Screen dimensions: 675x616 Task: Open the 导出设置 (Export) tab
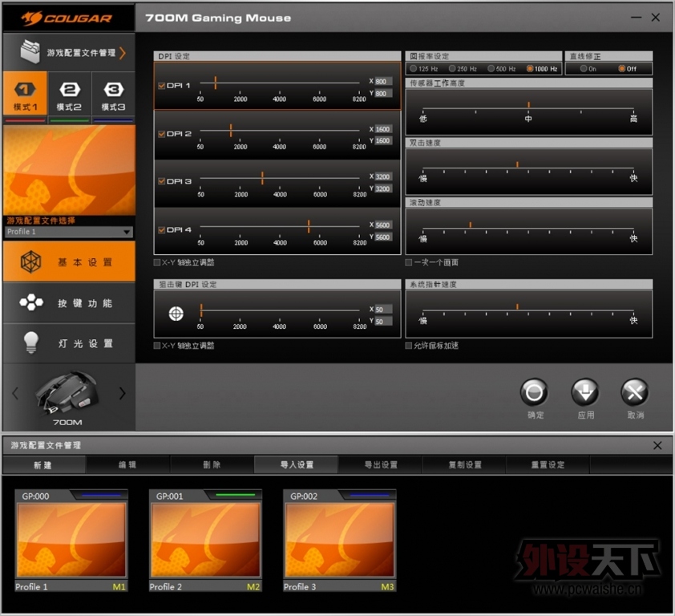[381, 464]
